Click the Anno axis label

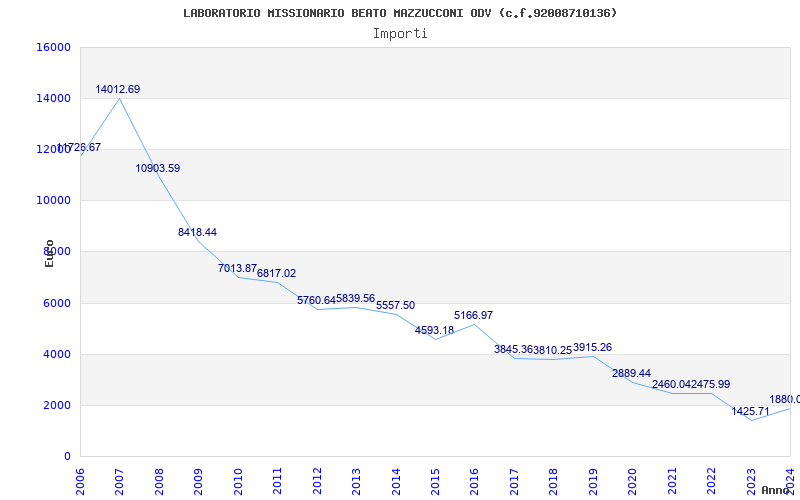[775, 490]
